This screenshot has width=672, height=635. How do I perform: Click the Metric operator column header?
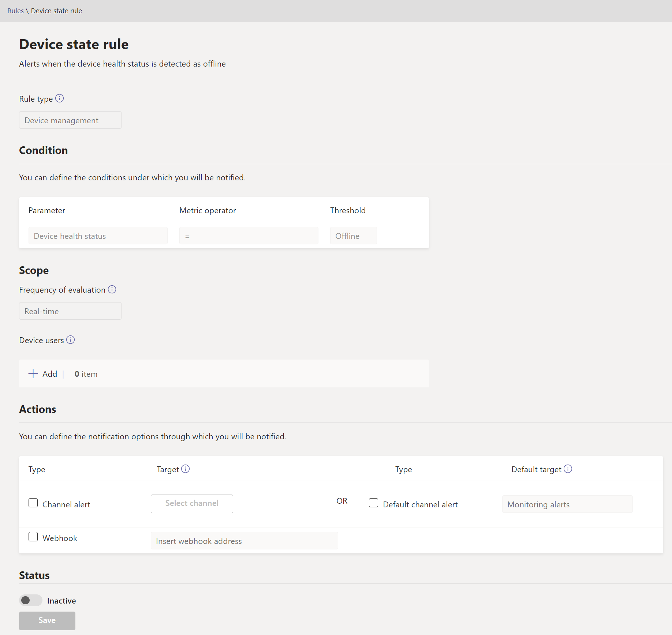click(208, 210)
